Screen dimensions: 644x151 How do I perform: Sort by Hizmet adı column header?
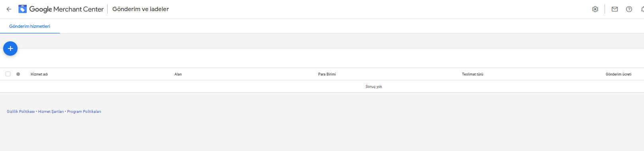tap(39, 74)
